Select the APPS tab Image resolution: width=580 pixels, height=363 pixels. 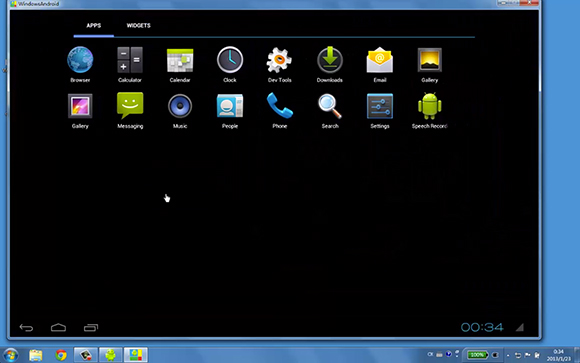click(x=94, y=26)
